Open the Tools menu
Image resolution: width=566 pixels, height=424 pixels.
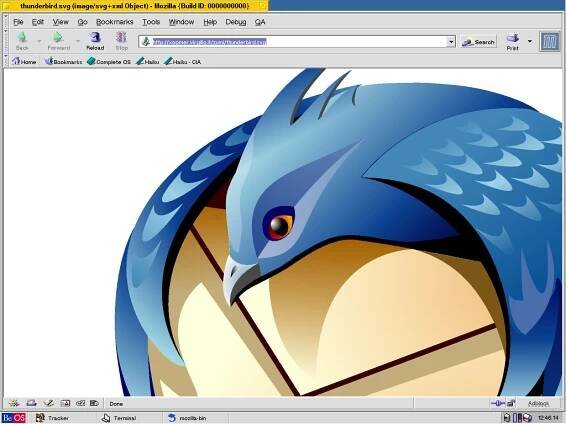pos(151,22)
